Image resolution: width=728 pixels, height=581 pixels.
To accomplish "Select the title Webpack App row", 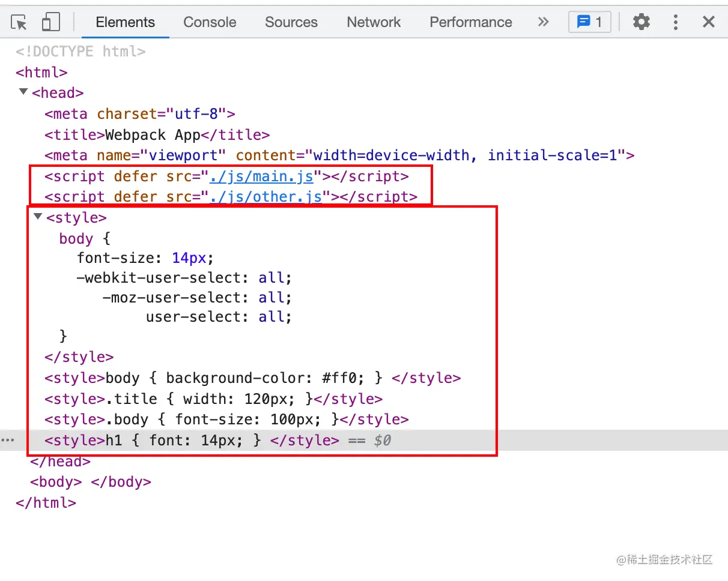I will [x=157, y=135].
